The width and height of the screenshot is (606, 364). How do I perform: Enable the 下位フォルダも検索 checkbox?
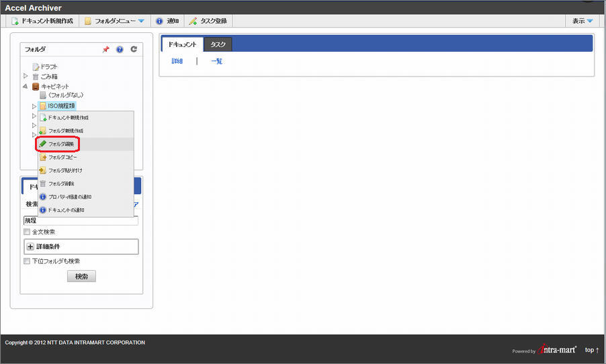(x=27, y=261)
